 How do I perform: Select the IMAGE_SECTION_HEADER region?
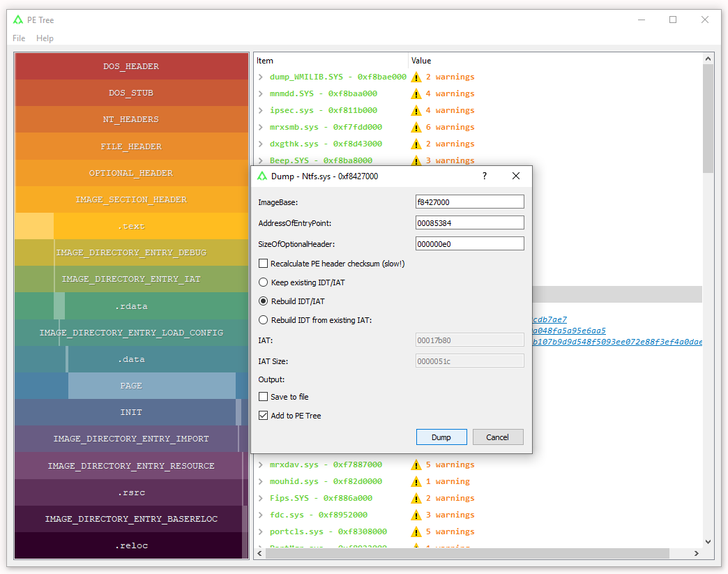(131, 199)
